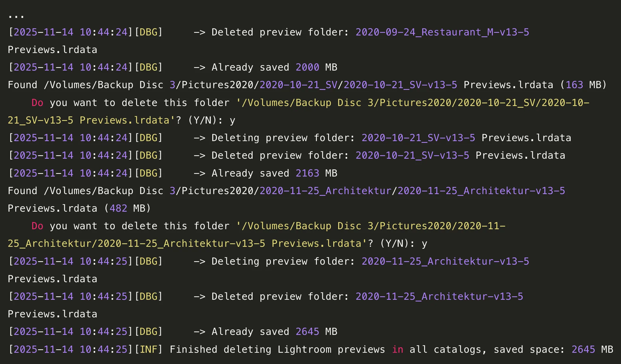621x364 pixels.
Task: Click the ellipsis at the top of the log
Action: (16, 15)
